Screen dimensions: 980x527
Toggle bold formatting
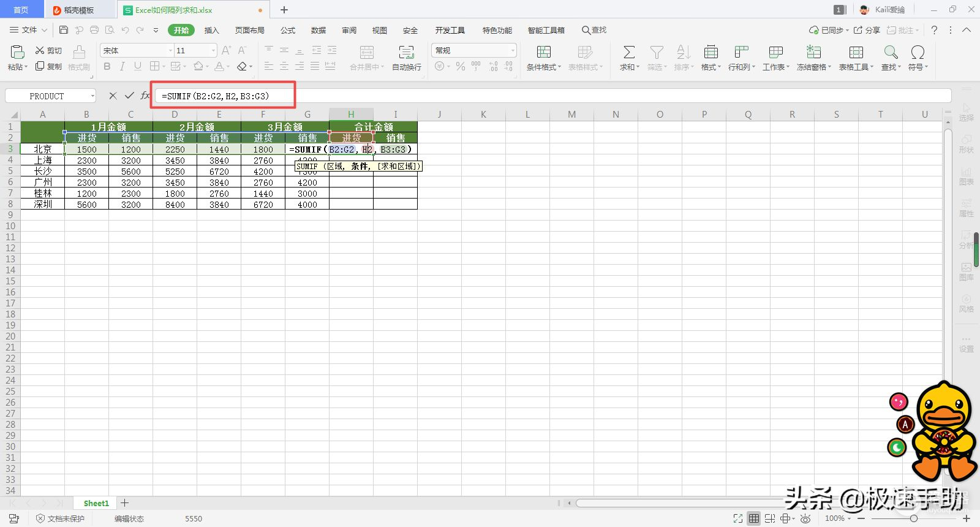coord(107,66)
